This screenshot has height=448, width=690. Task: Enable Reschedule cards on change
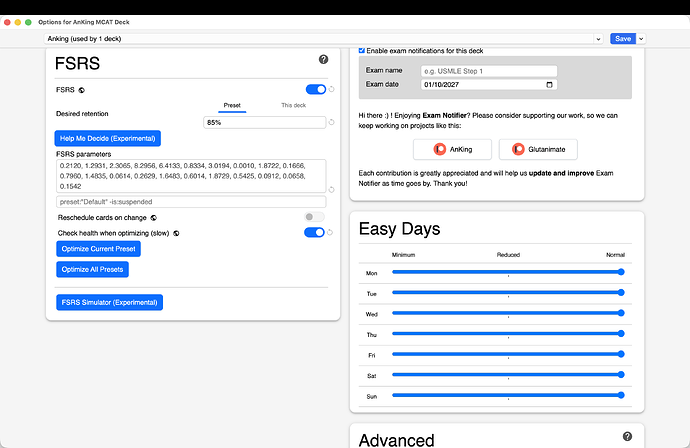pos(314,217)
